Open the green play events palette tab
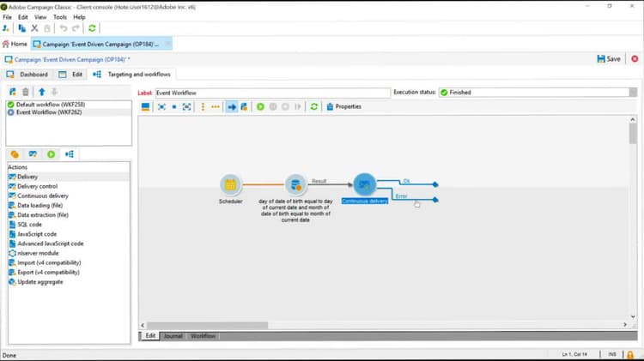This screenshot has width=644, height=361. pyautogui.click(x=51, y=154)
